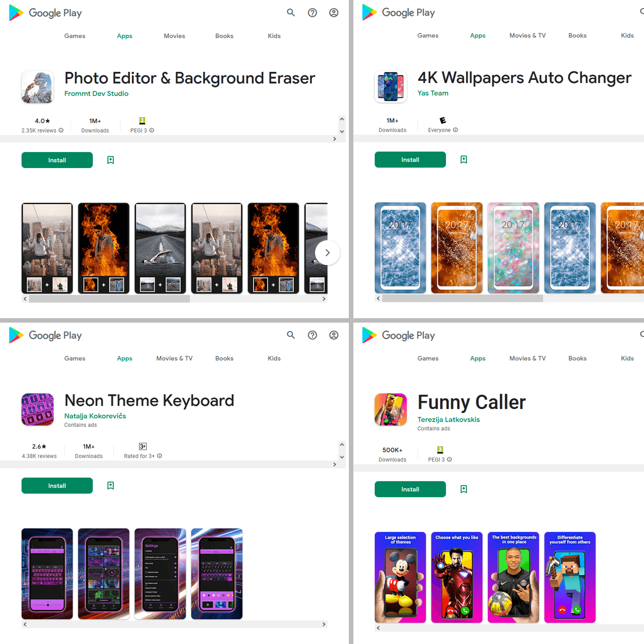Click 4K Wallpapers screenshots horizontal scrollbar thumb
This screenshot has height=644, width=644.
pos(462,299)
